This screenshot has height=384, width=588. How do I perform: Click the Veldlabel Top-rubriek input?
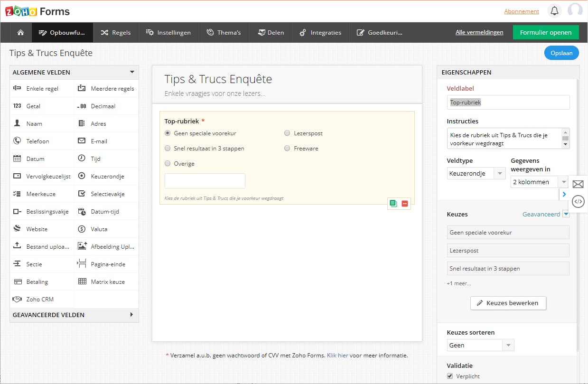click(508, 102)
